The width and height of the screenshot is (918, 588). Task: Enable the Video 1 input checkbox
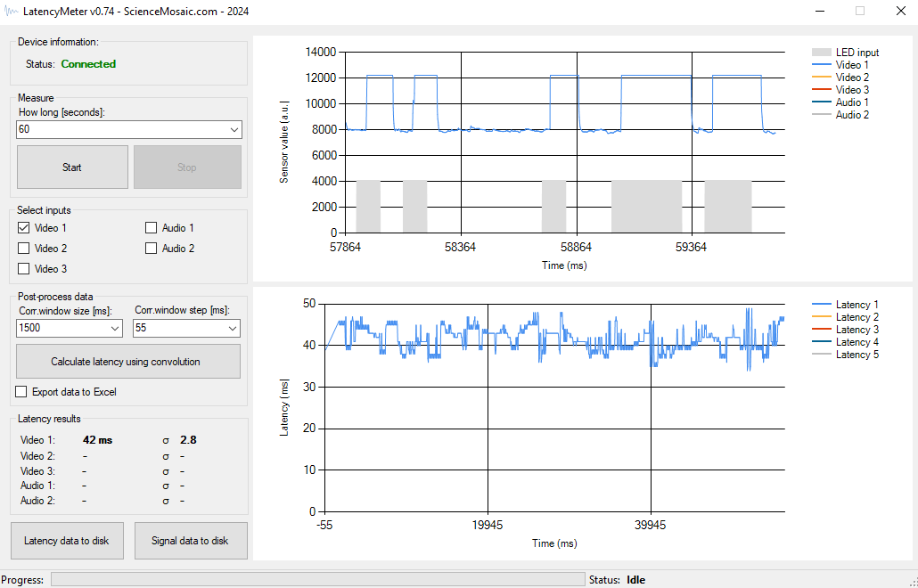pos(23,227)
